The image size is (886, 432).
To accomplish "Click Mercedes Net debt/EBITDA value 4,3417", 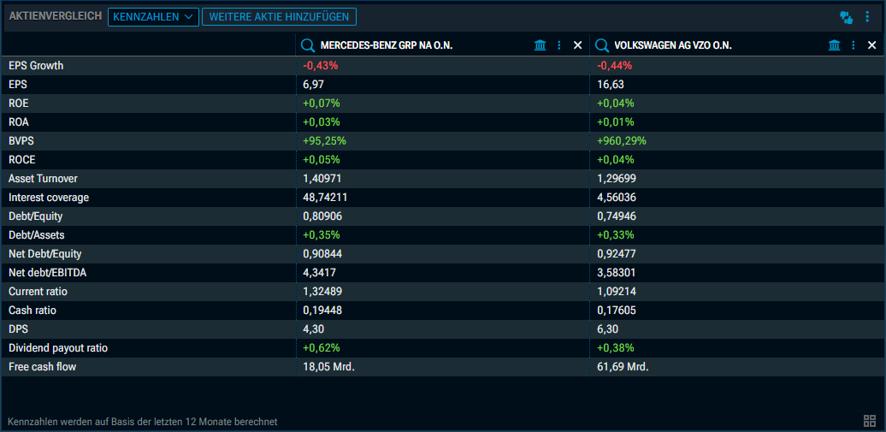I will 320,273.
